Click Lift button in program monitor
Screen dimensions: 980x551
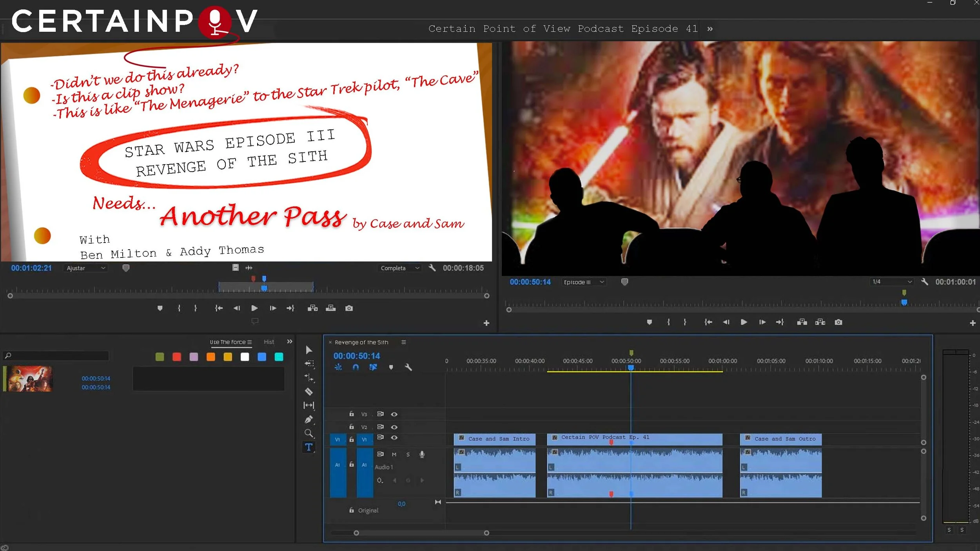802,322
